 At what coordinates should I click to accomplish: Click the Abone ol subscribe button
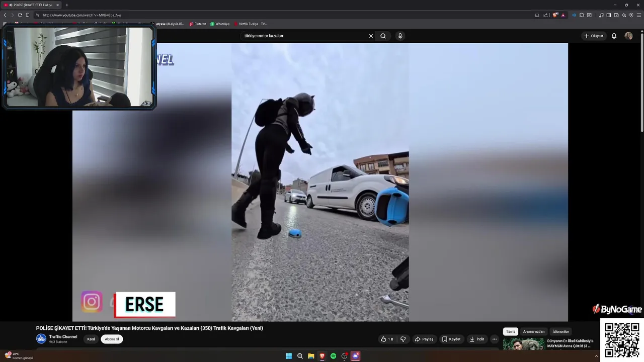point(112,339)
